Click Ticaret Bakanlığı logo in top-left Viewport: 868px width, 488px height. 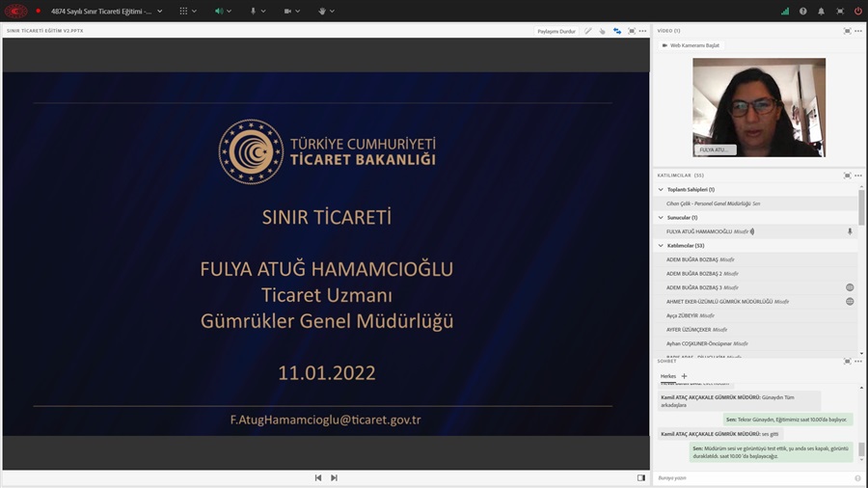coord(15,11)
